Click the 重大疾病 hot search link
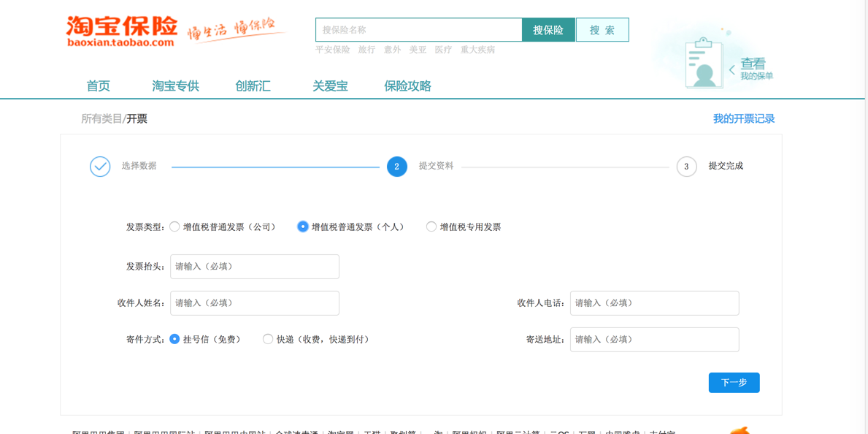Screen dimensions: 868x434 (477, 50)
